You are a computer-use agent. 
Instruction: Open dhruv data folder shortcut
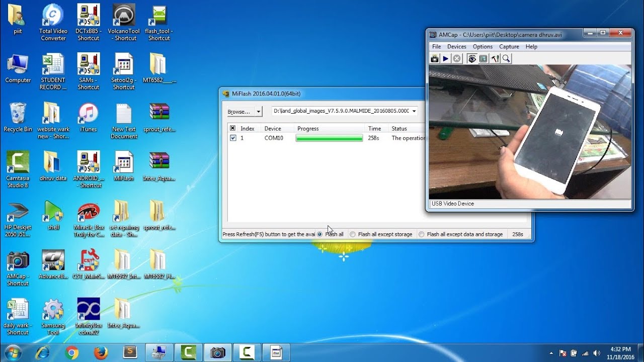(x=53, y=166)
